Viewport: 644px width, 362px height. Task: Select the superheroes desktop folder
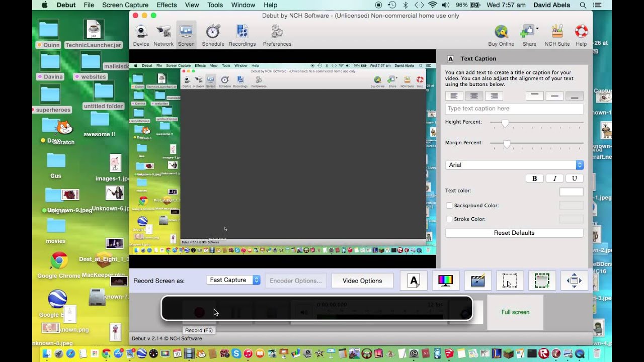[x=53, y=100]
